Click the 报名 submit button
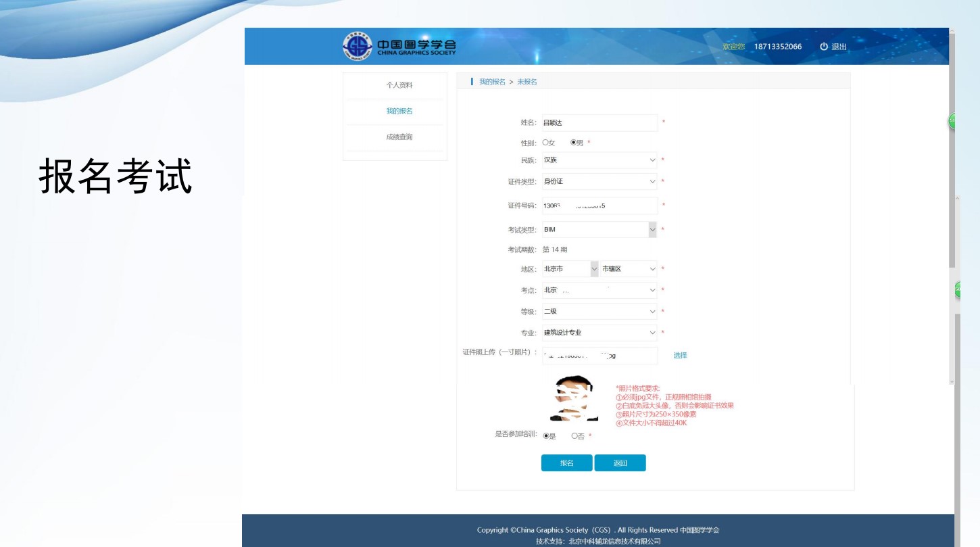Screen dimensions: 980x547 click(566, 463)
